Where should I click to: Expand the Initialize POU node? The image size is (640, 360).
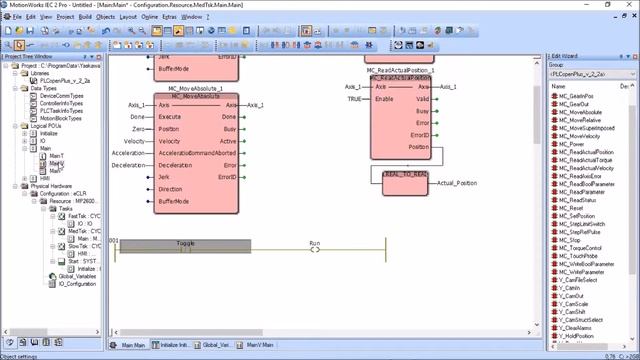pyautogui.click(x=24, y=133)
